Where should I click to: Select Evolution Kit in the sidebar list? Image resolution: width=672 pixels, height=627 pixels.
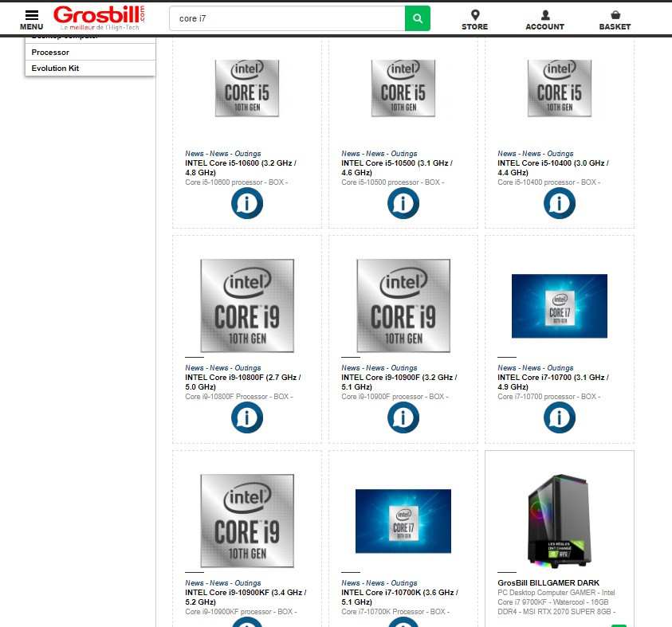pos(90,68)
